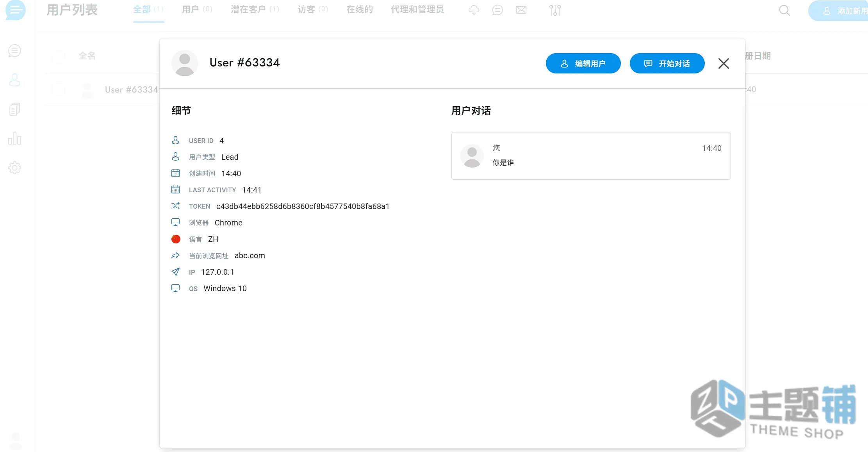Click the Windows 10 OS value

225,288
